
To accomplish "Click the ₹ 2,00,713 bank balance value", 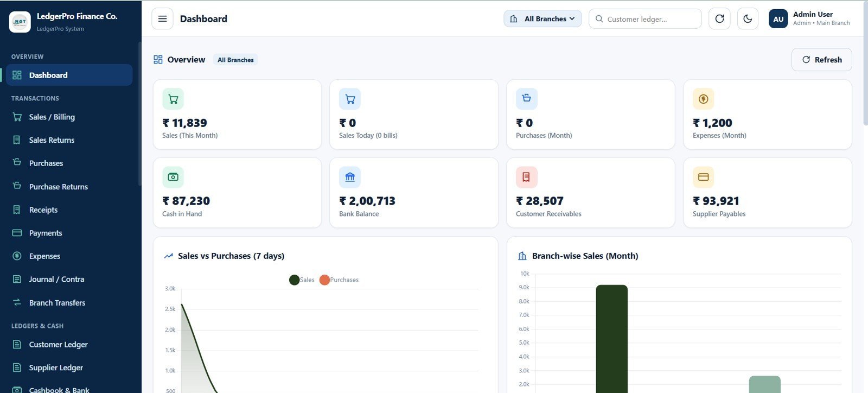I will (x=367, y=201).
